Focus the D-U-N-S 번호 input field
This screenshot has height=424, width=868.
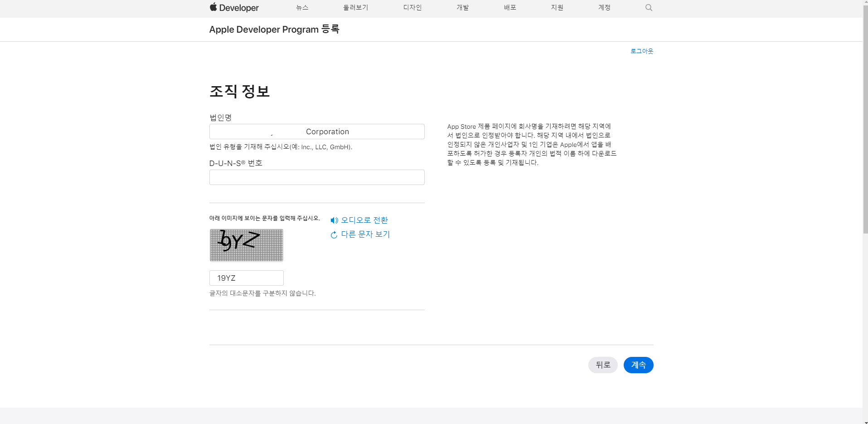317,177
